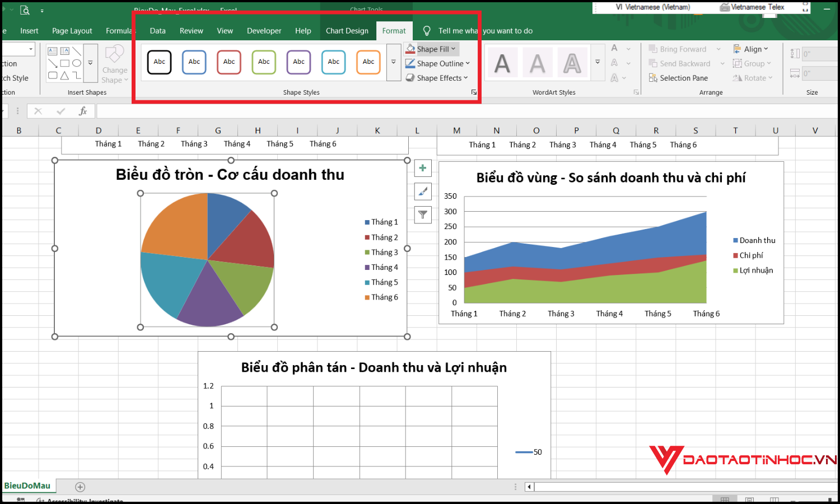Viewport: 840px width, 504px height.
Task: Apply the black outline Abc shape style
Action: 160,62
